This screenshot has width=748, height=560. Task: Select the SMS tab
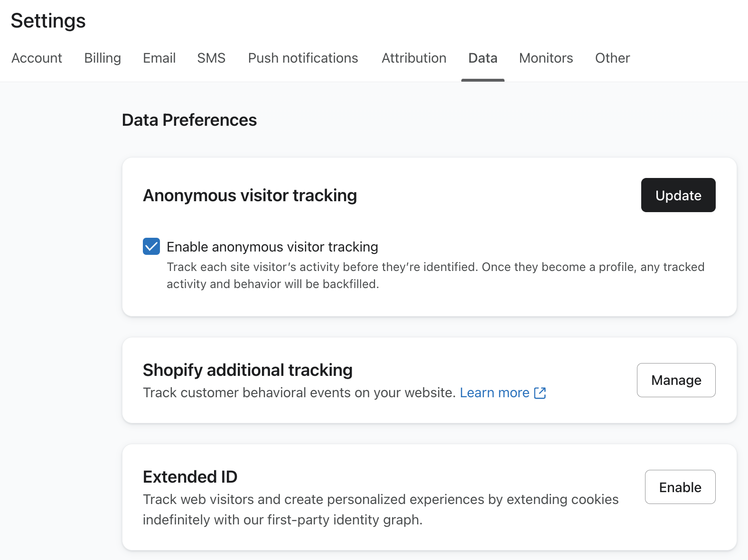click(x=211, y=58)
